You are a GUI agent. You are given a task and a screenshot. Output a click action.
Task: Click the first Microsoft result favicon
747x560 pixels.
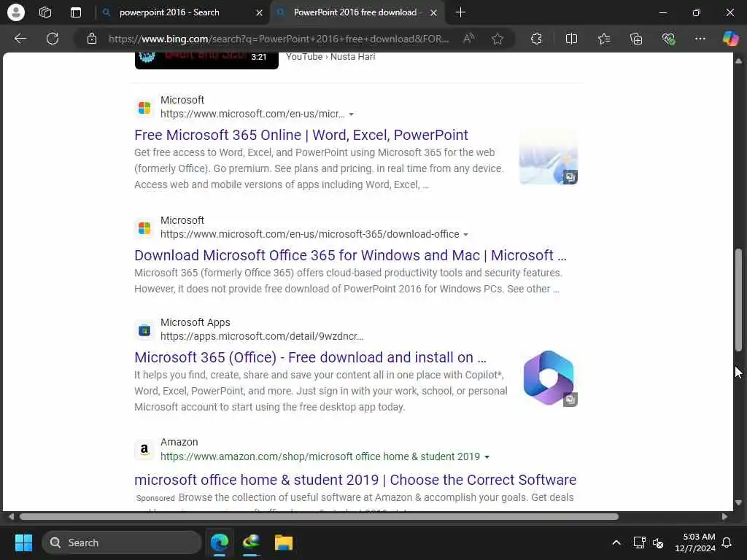pos(144,108)
